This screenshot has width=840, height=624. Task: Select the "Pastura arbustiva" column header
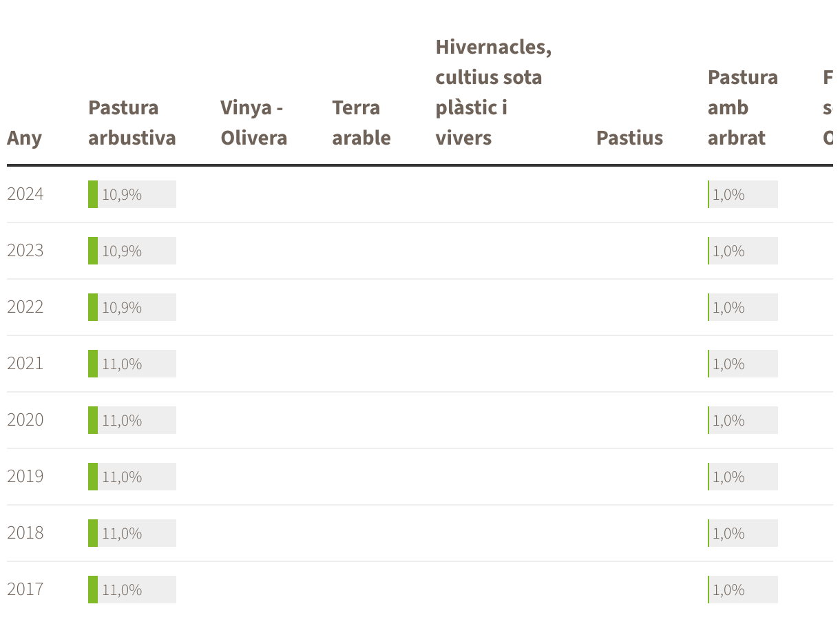click(x=132, y=123)
